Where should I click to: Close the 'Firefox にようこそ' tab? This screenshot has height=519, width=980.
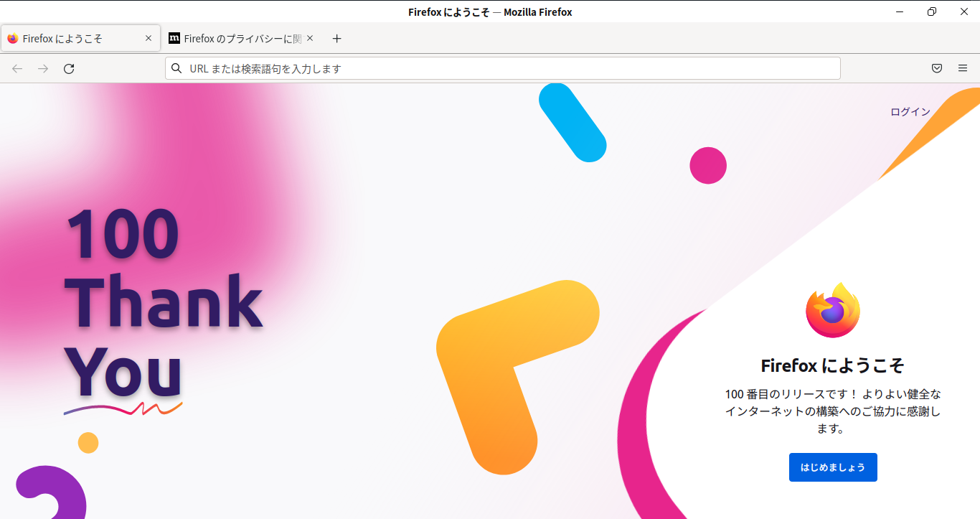coord(149,39)
